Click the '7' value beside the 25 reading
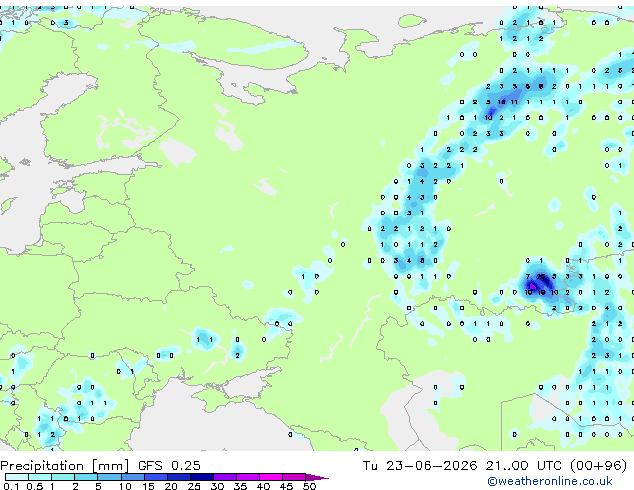Viewport: 634px width, 490px height. pyautogui.click(x=528, y=277)
